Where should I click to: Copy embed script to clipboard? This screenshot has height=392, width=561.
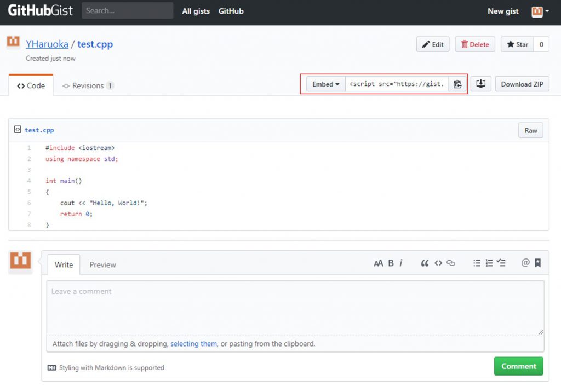[x=457, y=84]
